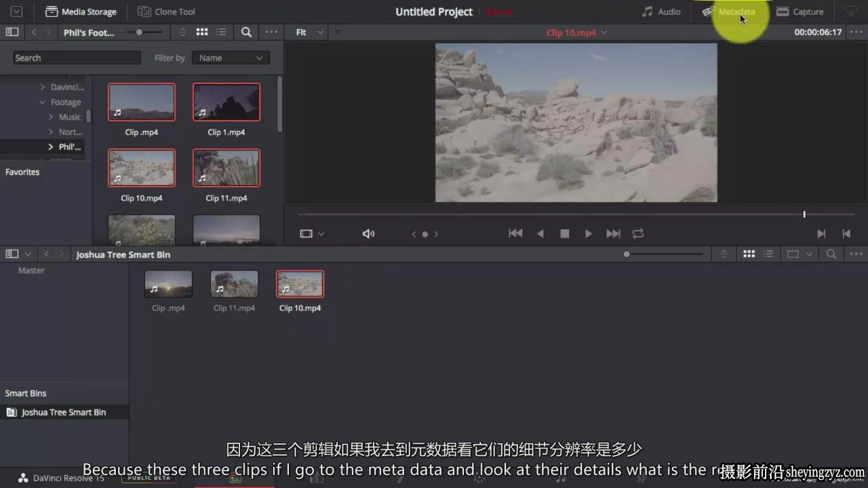Open the media storage sort order control
The image size is (868, 488).
click(182, 32)
